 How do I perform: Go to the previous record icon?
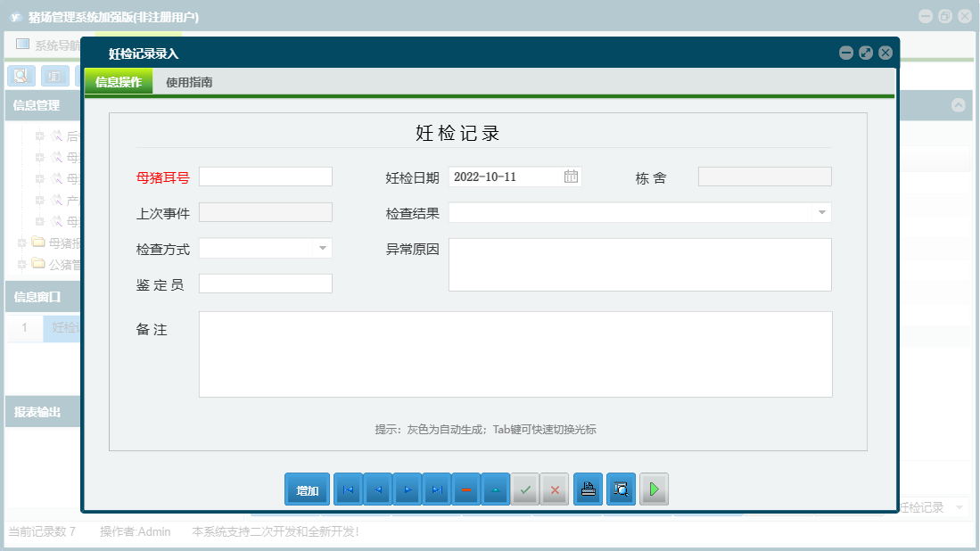(377, 489)
